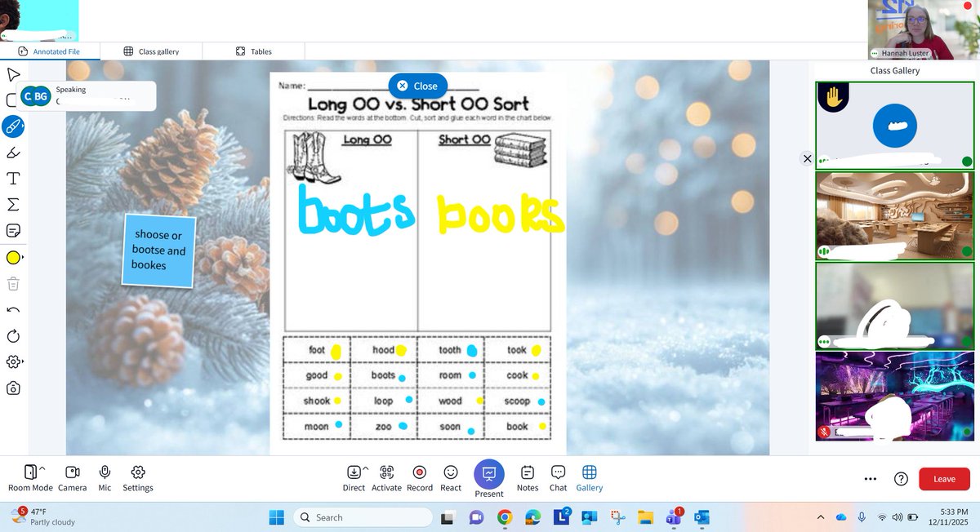Undo the last annotation

[x=13, y=310]
